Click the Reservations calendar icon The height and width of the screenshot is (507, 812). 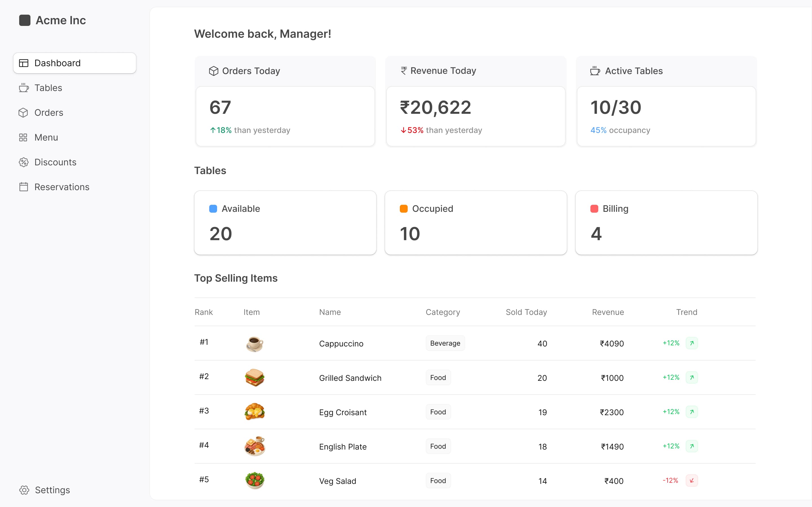[23, 187]
